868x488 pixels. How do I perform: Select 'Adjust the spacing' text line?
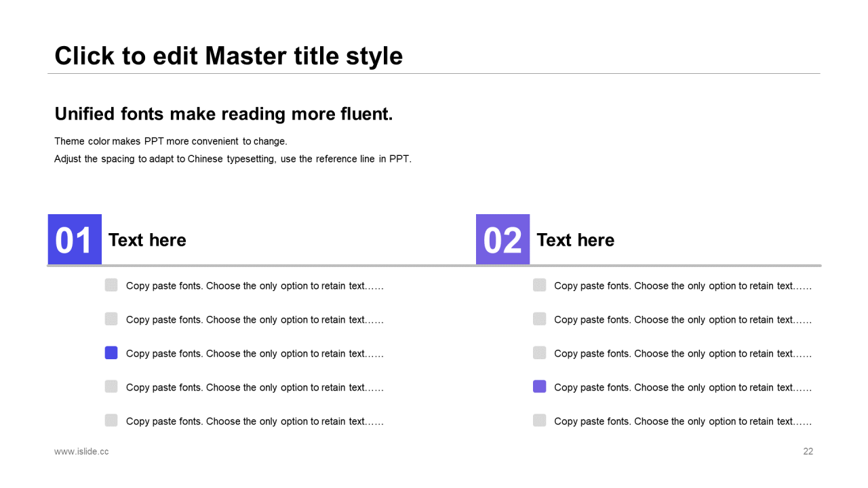[233, 159]
